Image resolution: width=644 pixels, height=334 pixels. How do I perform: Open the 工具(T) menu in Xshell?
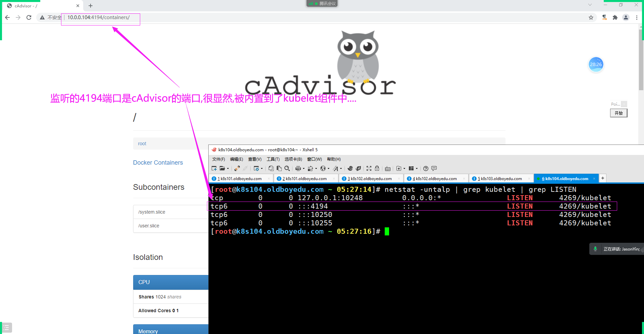coord(273,159)
